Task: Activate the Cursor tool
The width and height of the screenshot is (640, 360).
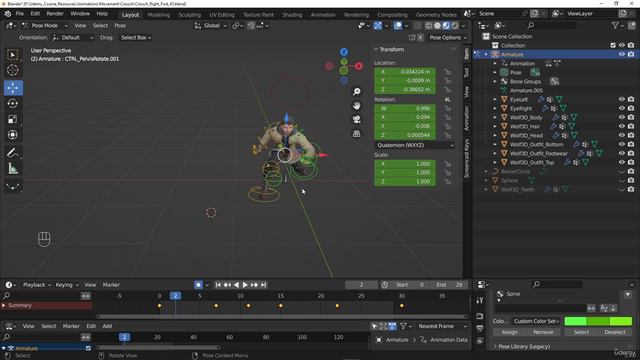Action: pos(13,70)
